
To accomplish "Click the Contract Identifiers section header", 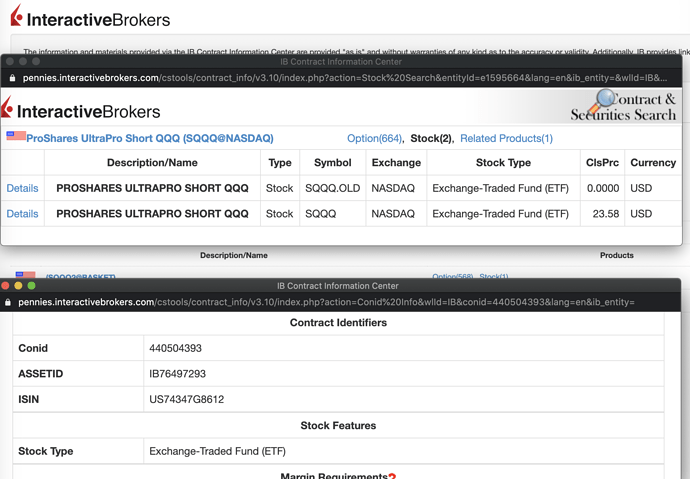I will [338, 323].
